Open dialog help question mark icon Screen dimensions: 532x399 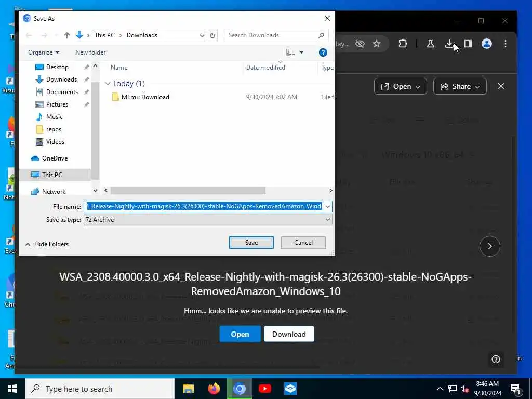(323, 52)
